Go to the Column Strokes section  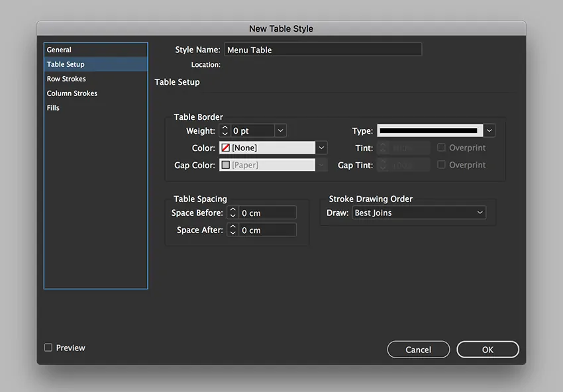pyautogui.click(x=72, y=93)
